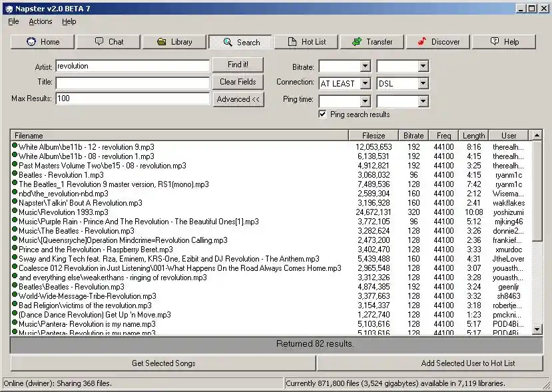The width and height of the screenshot is (552, 392).
Task: Open the Transfer window
Action: point(372,41)
